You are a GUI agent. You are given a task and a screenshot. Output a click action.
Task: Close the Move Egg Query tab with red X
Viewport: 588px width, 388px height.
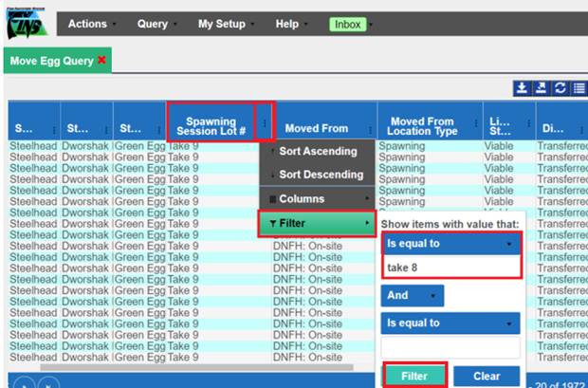(101, 61)
